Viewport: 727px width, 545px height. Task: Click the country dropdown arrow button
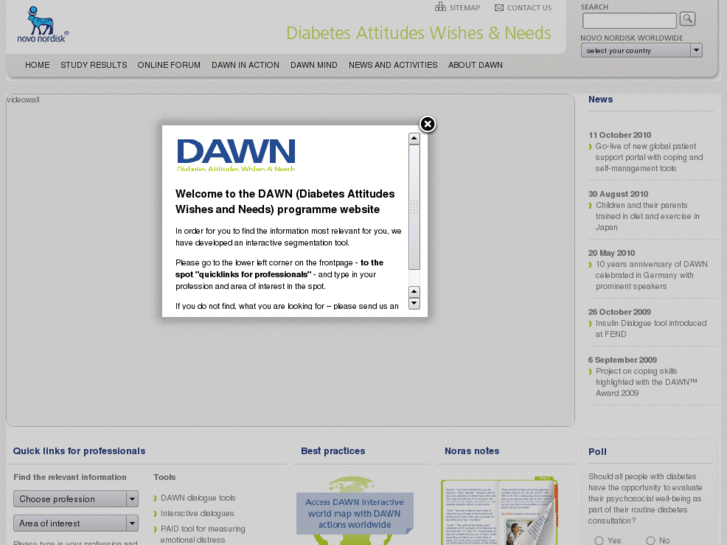click(696, 50)
